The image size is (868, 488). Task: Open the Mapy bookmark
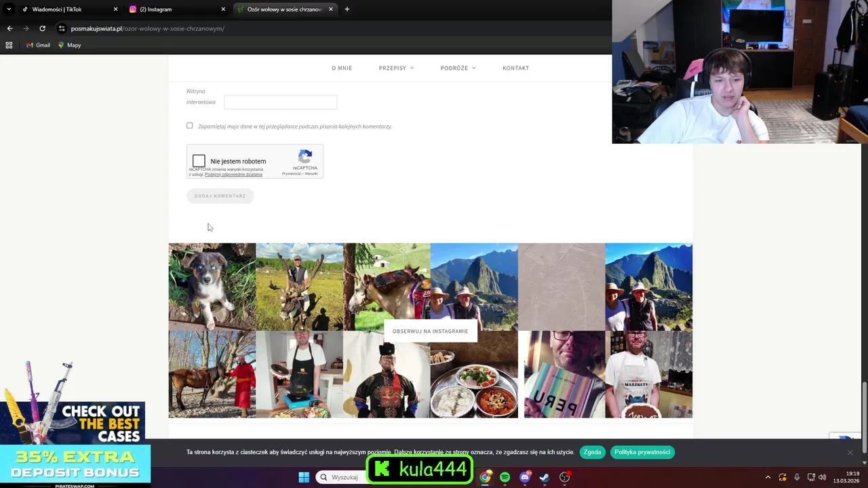click(x=69, y=45)
